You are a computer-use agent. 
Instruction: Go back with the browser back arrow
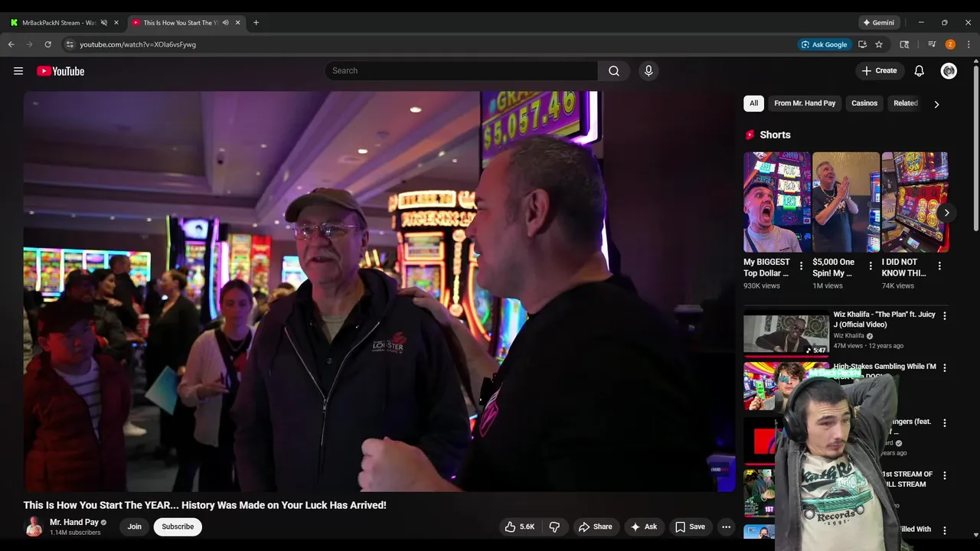pos(11,44)
